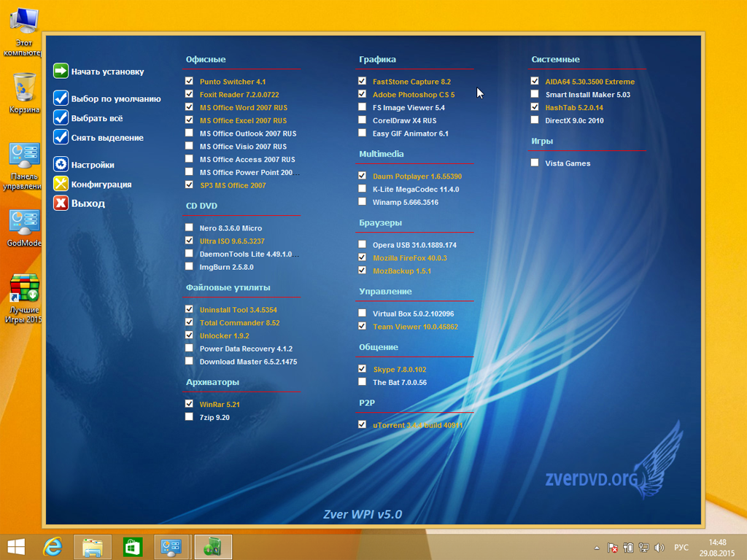Viewport: 747px width, 560px height.
Task: Click the Выбрать всё checkmark icon
Action: 61,117
